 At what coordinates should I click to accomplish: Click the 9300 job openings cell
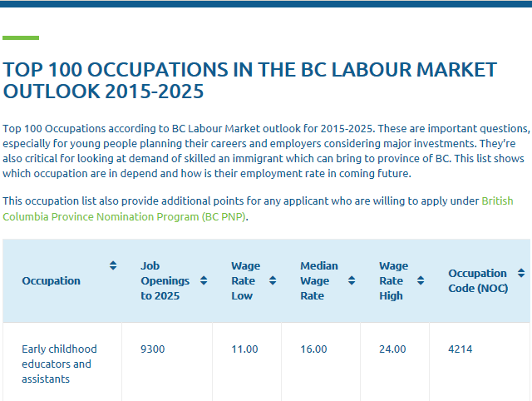167,362
